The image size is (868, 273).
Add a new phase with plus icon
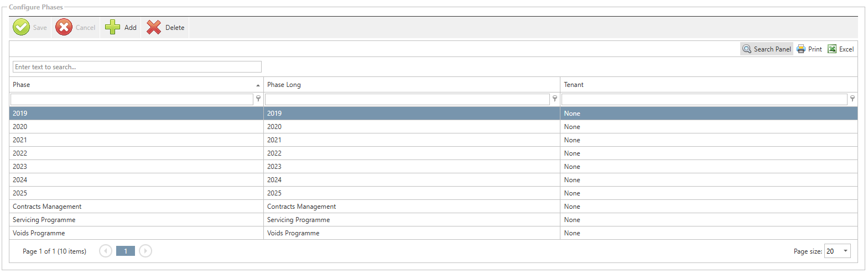click(x=113, y=27)
